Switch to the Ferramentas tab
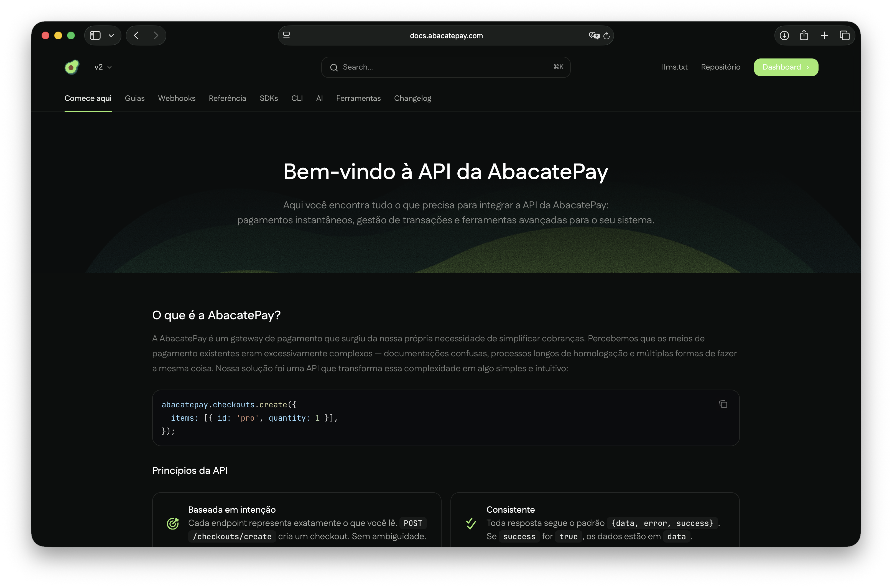This screenshot has width=892, height=588. [358, 98]
